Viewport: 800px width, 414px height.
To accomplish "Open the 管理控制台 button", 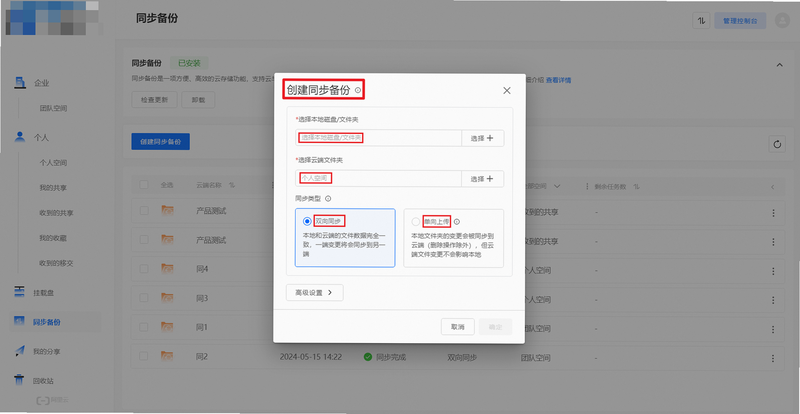I will click(x=740, y=21).
